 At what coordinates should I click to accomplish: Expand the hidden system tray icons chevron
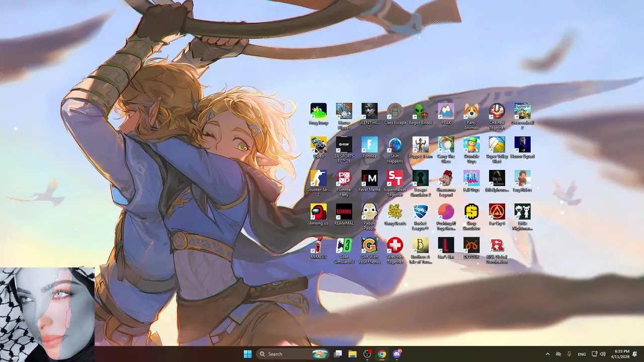(x=547, y=354)
